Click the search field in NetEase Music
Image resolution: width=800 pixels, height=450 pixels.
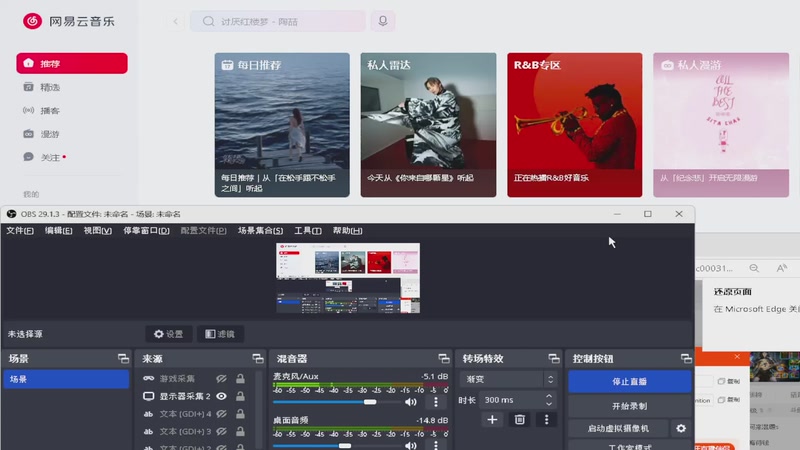(278, 21)
